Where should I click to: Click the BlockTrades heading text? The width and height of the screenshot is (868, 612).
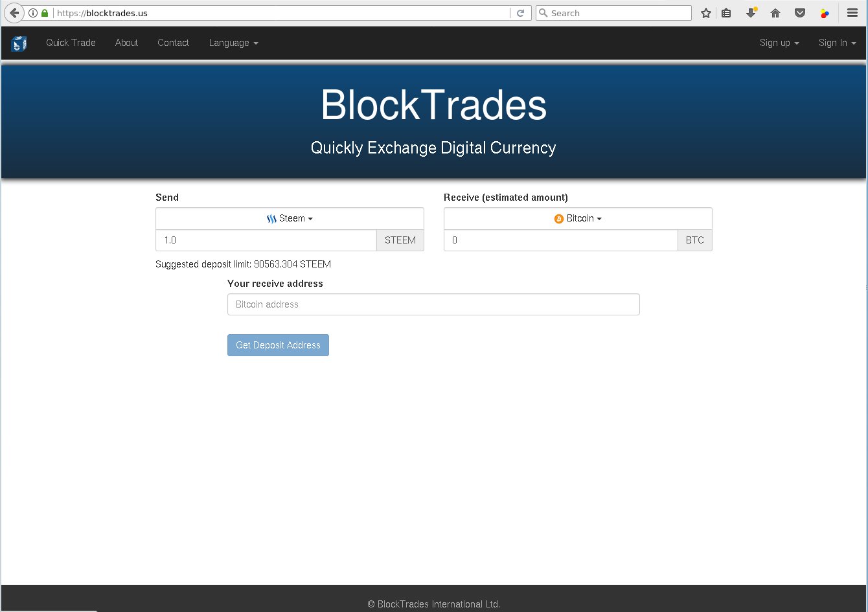433,105
